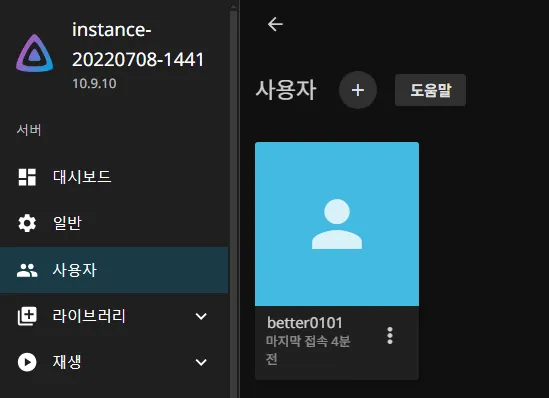
Task: Click the 서버 section header
Action: pos(29,130)
